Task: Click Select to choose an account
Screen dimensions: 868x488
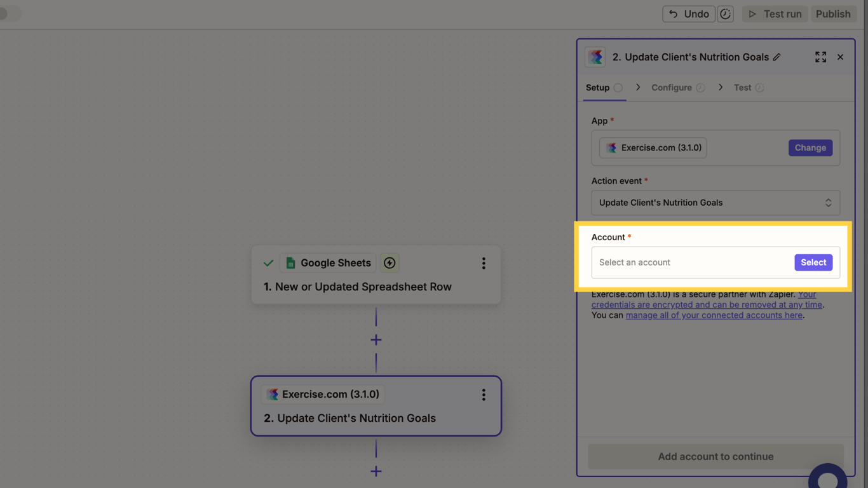Action: [813, 262]
